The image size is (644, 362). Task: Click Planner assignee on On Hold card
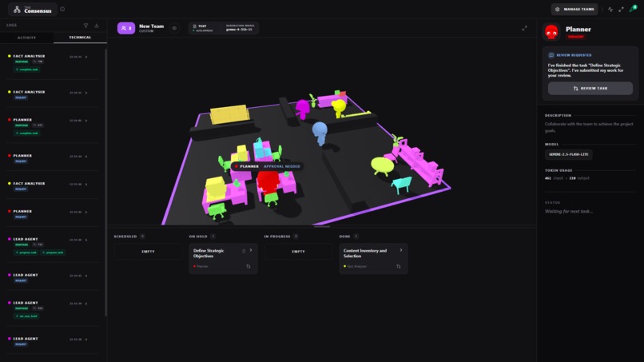point(201,266)
